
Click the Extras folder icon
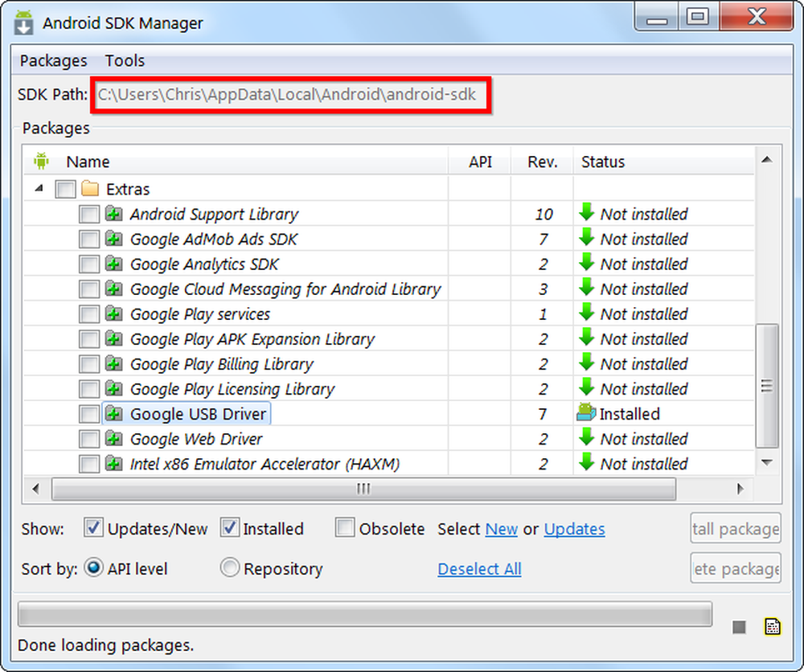click(x=90, y=189)
